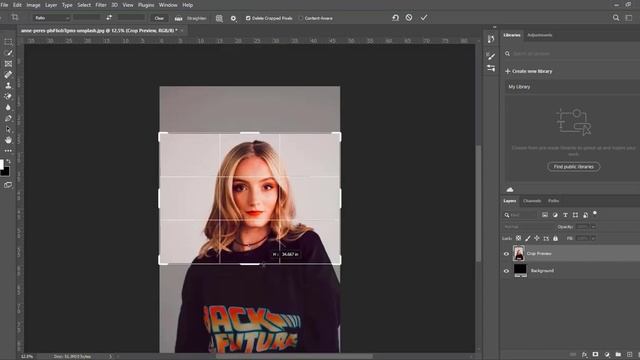Select the Blur drop tool

tap(8, 107)
